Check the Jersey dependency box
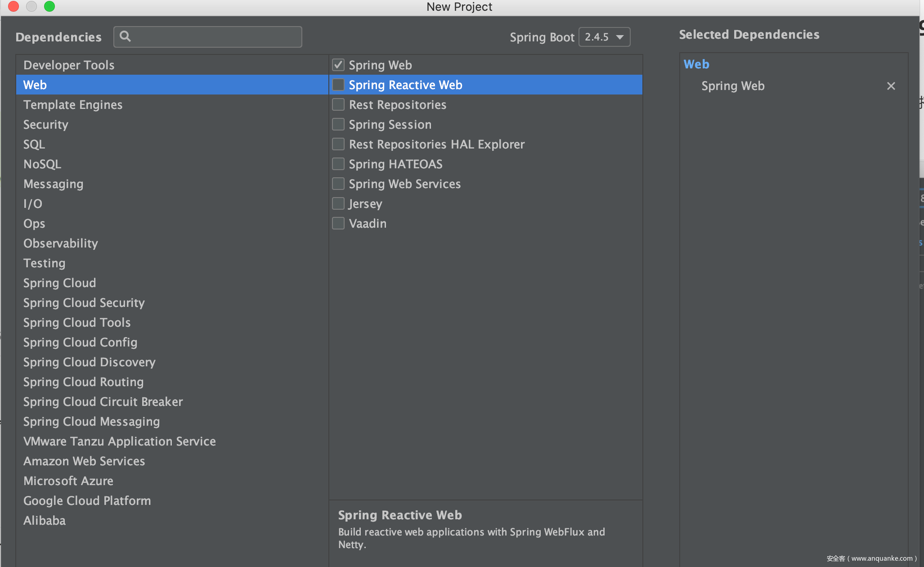The height and width of the screenshot is (567, 924). 338,203
